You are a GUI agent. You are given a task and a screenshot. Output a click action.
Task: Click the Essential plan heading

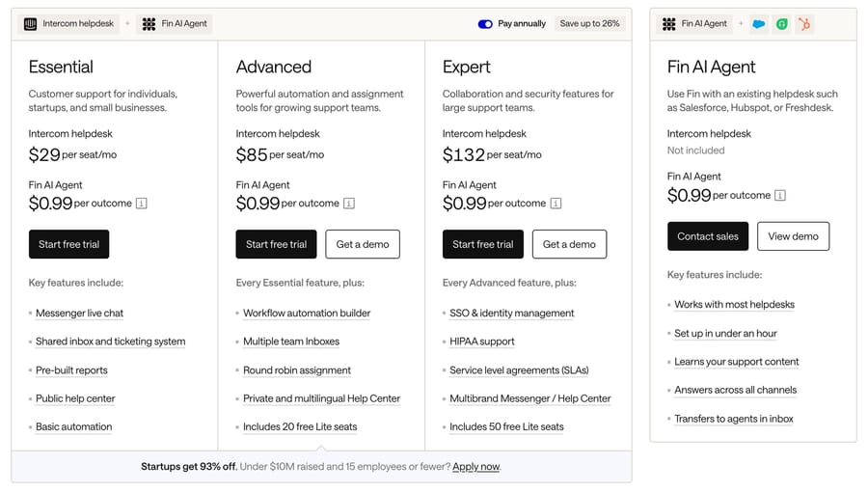61,67
